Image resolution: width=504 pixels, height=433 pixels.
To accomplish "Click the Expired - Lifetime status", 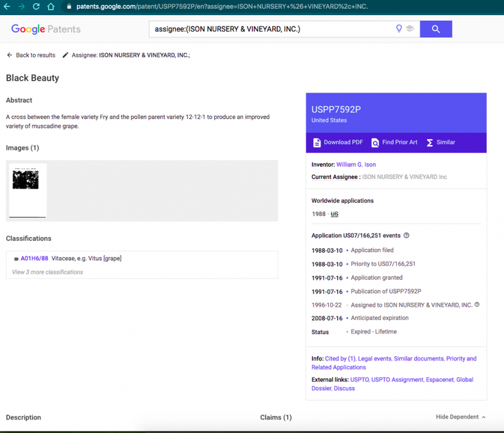I will point(374,332).
